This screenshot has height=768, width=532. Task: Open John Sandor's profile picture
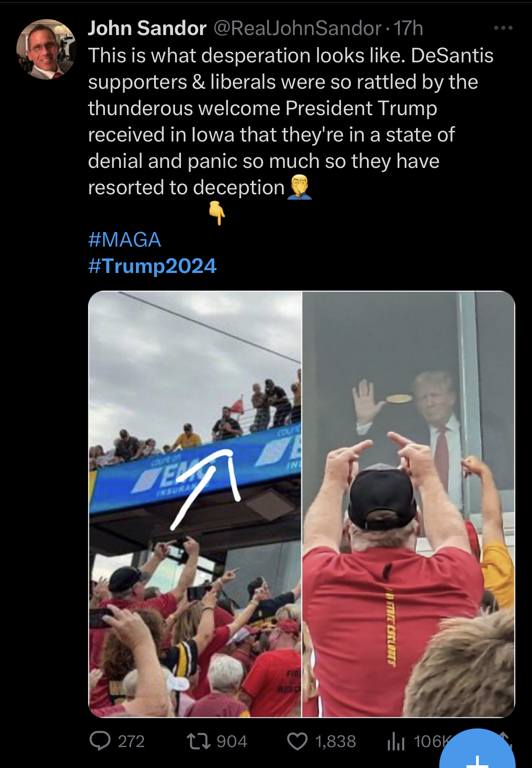coord(46,49)
